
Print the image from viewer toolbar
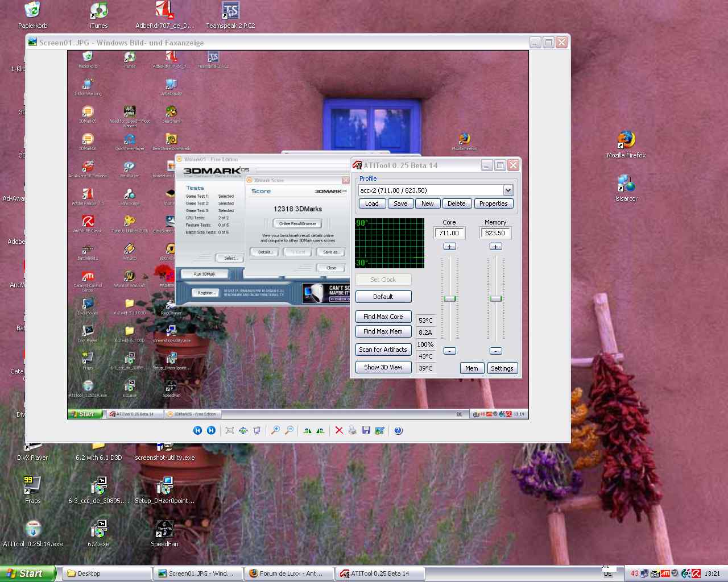353,430
